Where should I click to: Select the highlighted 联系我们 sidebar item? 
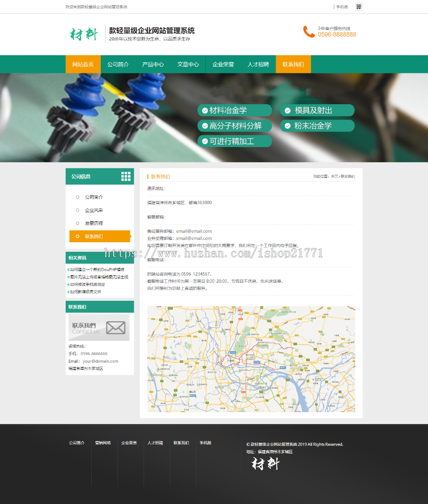[x=99, y=236]
